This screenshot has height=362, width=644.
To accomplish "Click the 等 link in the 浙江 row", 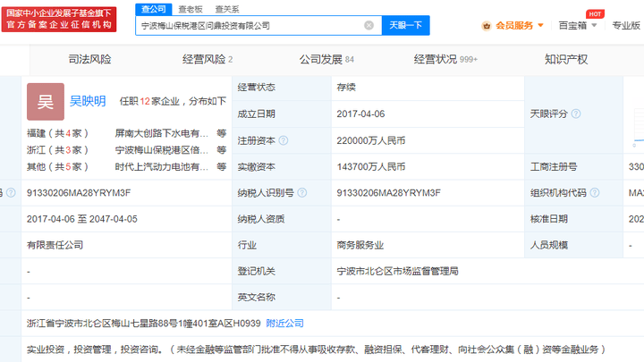I will point(222,150).
